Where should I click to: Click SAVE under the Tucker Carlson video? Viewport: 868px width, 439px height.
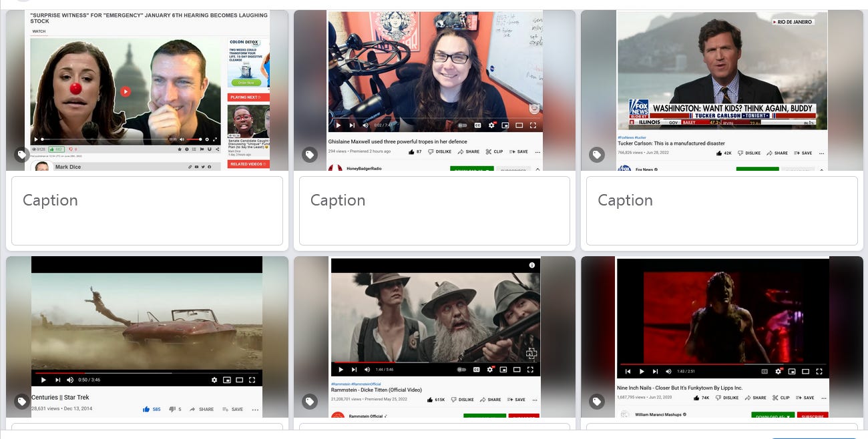[803, 153]
